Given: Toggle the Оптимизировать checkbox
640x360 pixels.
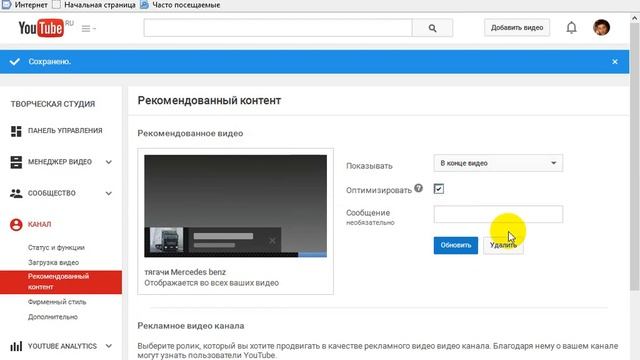Looking at the screenshot, I should pyautogui.click(x=439, y=189).
